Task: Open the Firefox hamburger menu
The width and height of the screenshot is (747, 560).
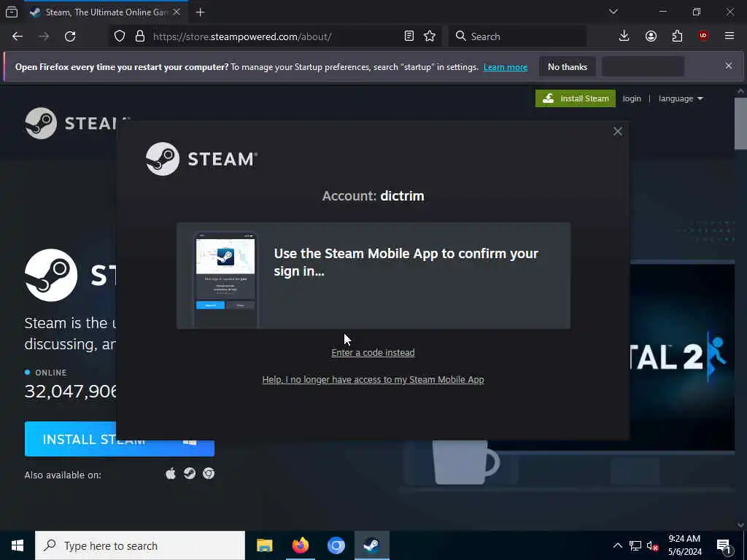Action: coord(729,36)
